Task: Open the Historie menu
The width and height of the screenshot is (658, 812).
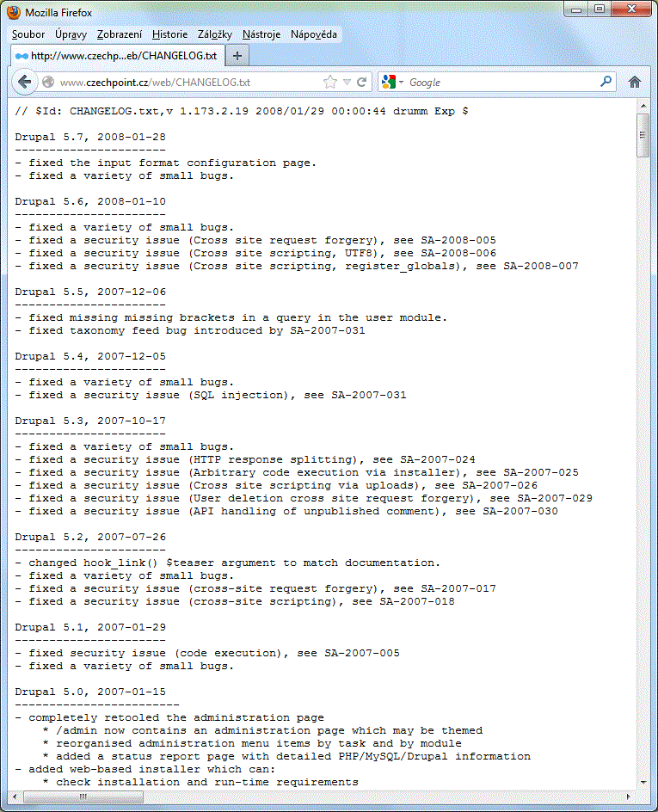Action: tap(169, 34)
